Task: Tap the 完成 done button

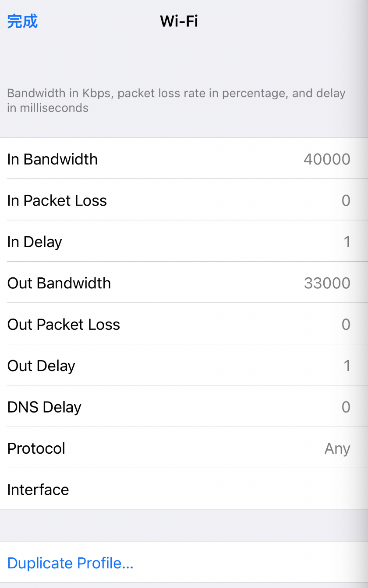Action: click(22, 21)
